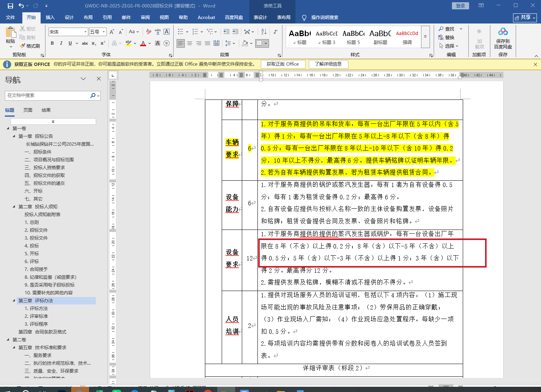Screen dimensions: 541x392
Task: Click the 登录 sign-in button
Action: pos(461,6)
